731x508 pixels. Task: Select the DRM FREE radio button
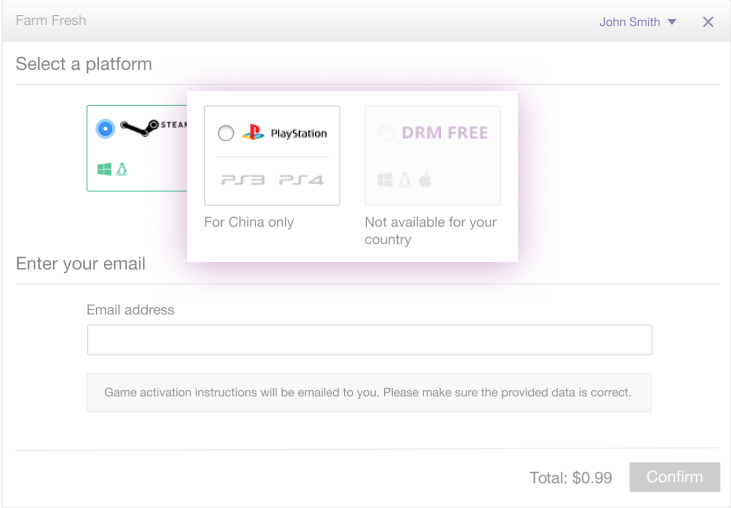[x=386, y=133]
